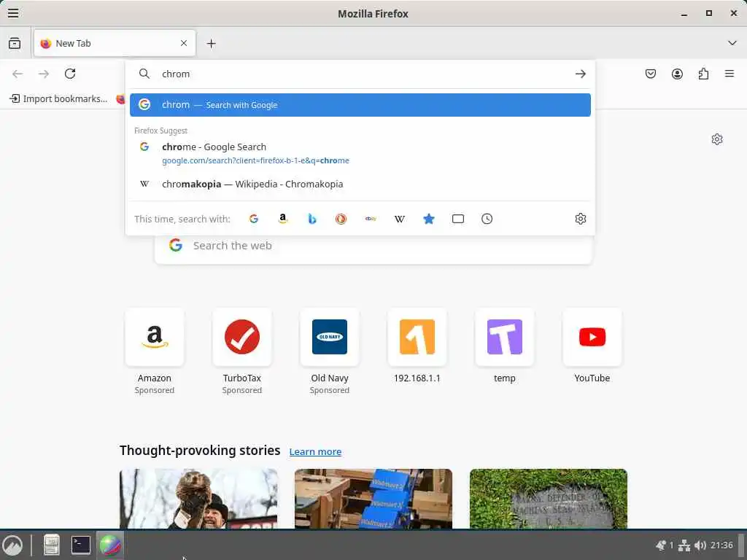Open the window menu hamburger in title bar
This screenshot has width=747, height=560.
[x=13, y=13]
